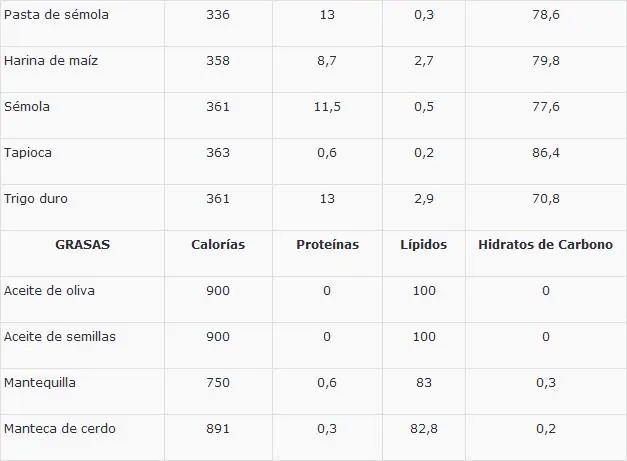Click the 82,8 lipid value for Manteca de cerdo
Screen dimensions: 627x461
(424, 429)
